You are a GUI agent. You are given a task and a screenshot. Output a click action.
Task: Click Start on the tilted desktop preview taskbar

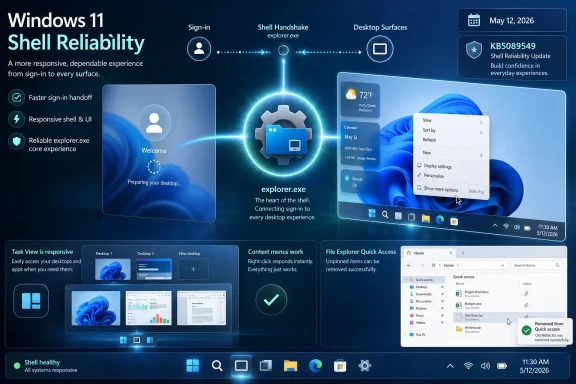[x=372, y=213]
